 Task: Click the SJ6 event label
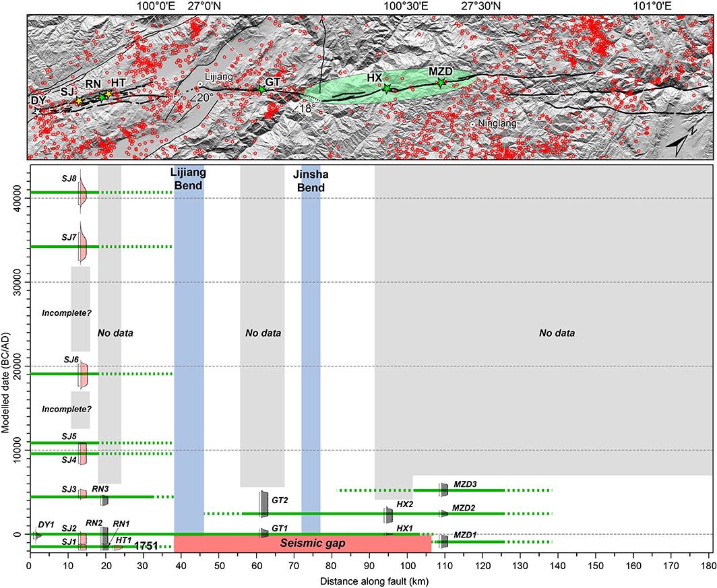[69, 360]
